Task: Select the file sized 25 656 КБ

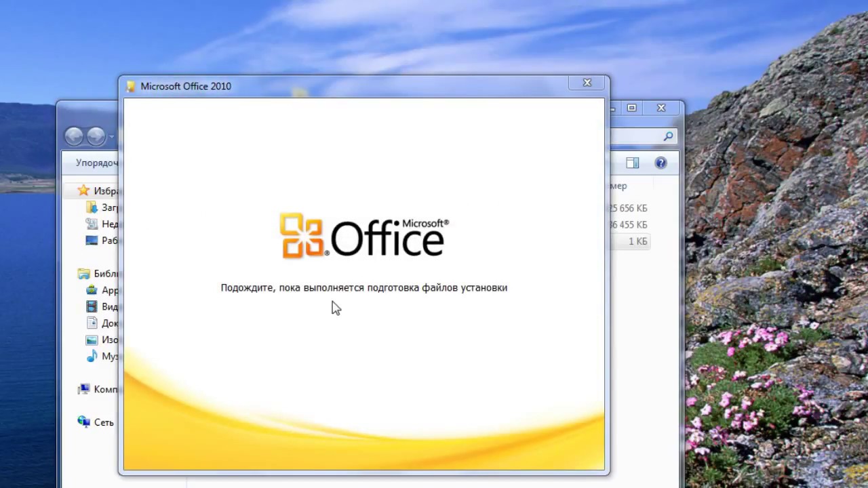Action: click(x=628, y=208)
